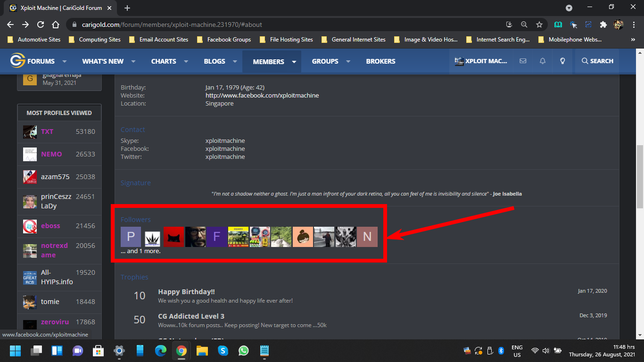Expand the FORUMS menu arrow
644x362 pixels.
(65, 61)
